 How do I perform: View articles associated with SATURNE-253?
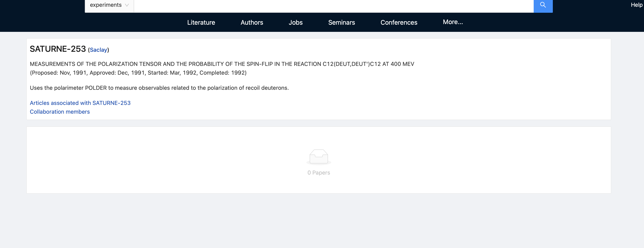[x=80, y=103]
